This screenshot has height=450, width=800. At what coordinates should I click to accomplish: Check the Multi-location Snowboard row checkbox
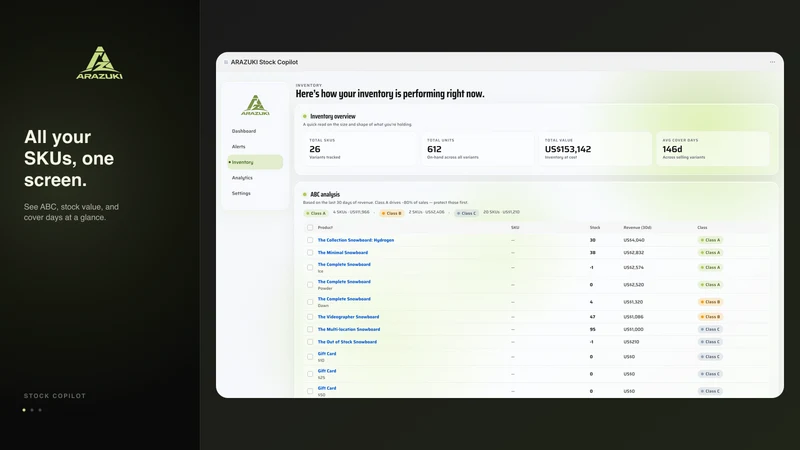pyautogui.click(x=310, y=330)
